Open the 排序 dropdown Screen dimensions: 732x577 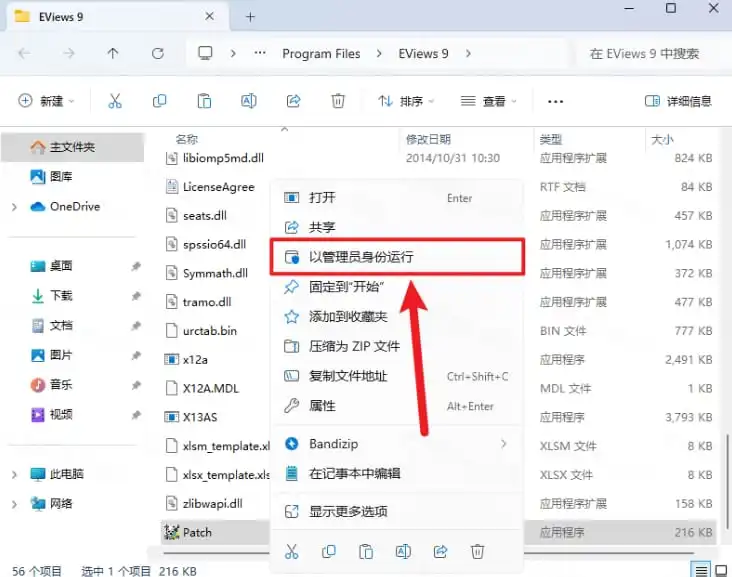[x=406, y=101]
